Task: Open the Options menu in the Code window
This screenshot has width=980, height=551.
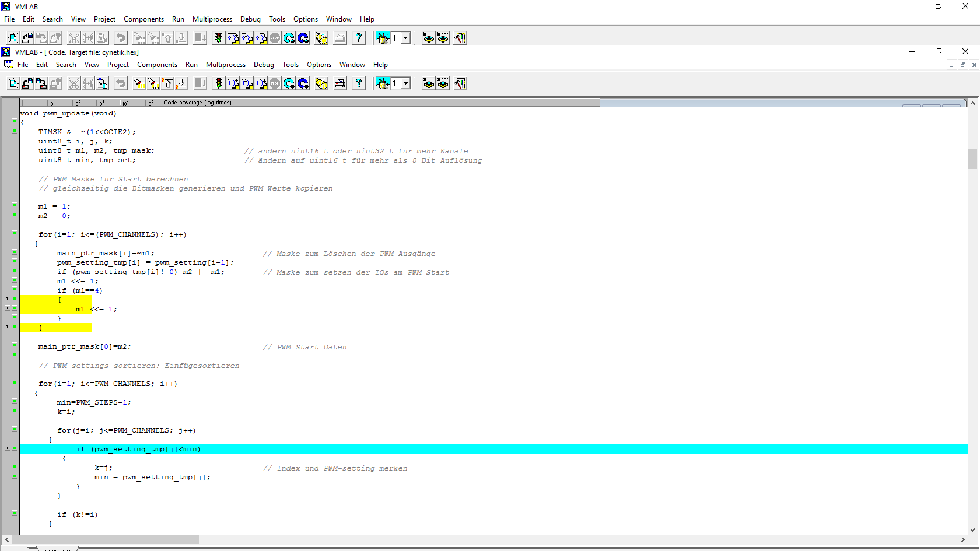Action: [319, 65]
